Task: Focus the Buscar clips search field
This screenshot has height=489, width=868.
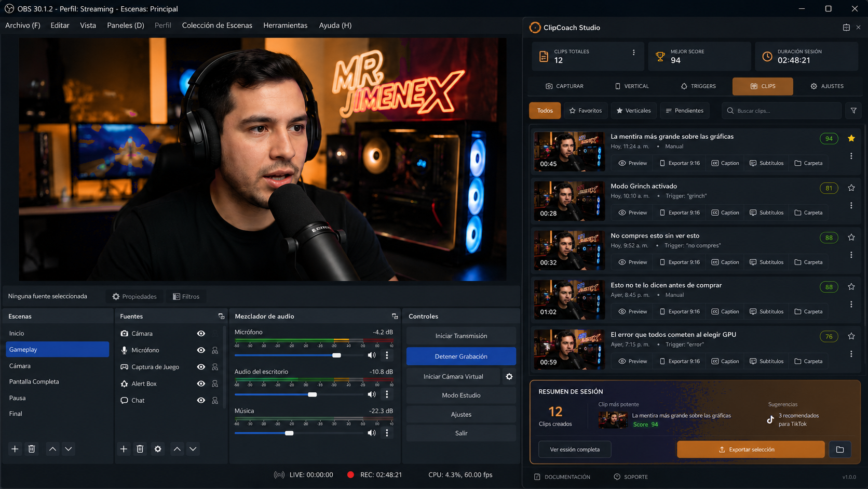Action: pos(781,111)
